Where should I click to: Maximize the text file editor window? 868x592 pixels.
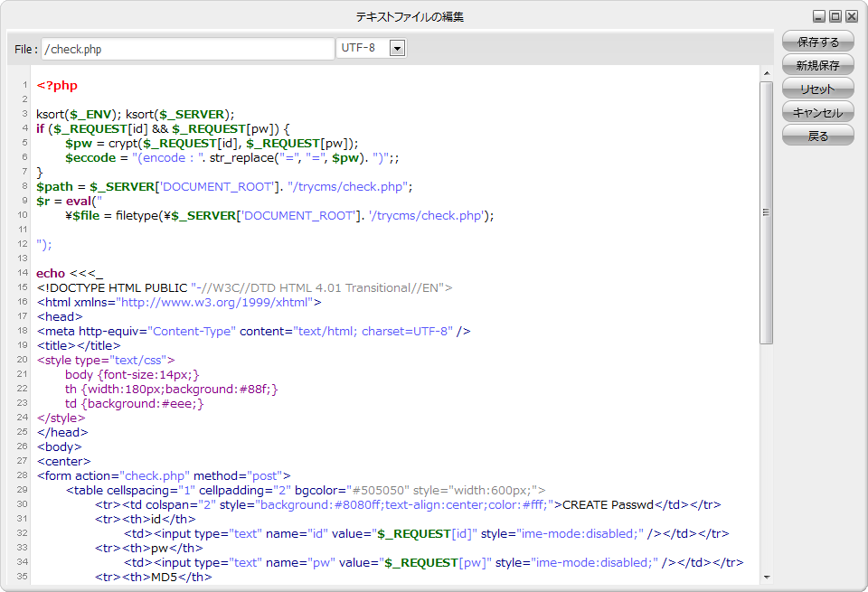tap(835, 16)
